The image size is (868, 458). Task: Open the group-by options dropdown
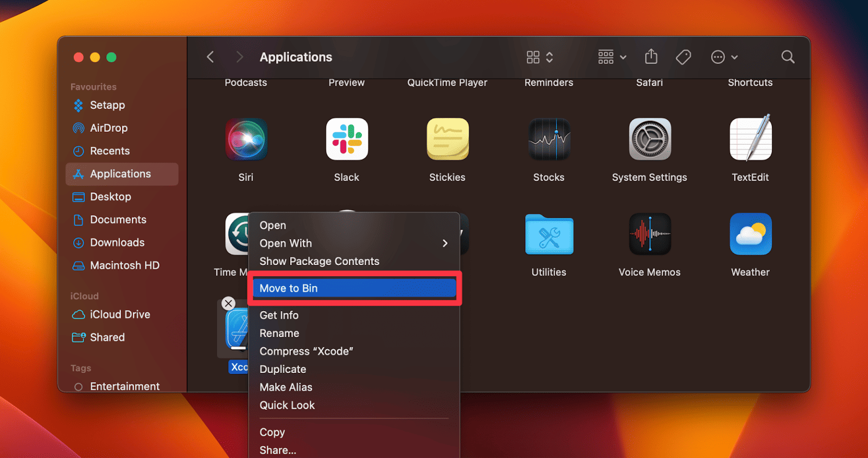(612, 57)
